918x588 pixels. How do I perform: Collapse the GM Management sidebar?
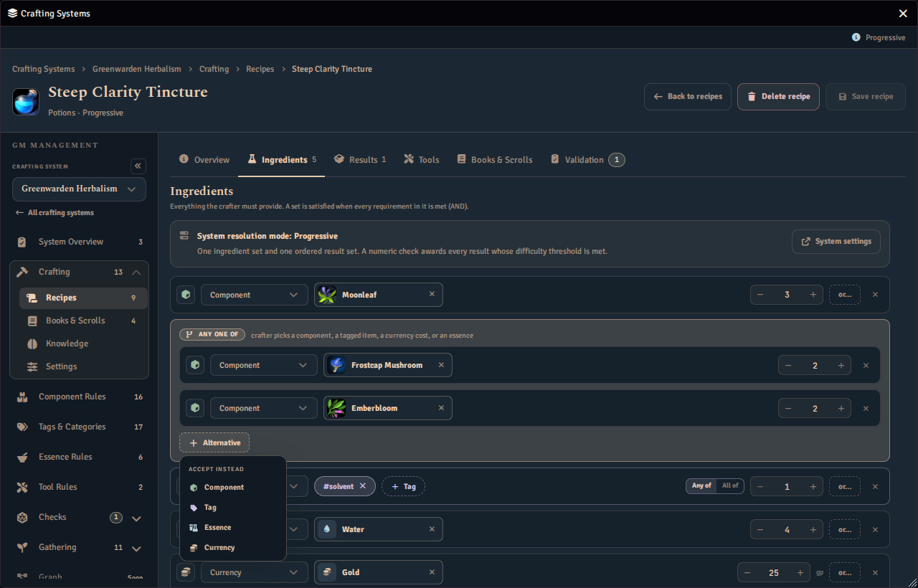point(138,166)
